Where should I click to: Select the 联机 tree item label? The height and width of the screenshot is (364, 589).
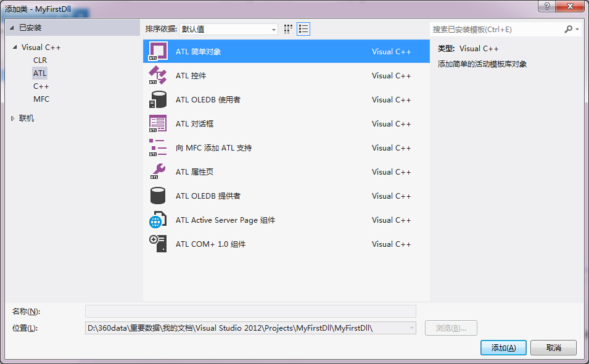(27, 118)
